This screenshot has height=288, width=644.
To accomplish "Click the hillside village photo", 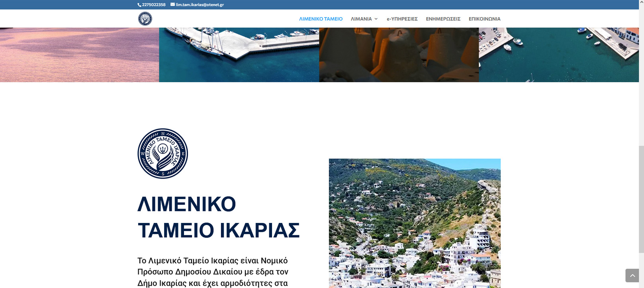I will pyautogui.click(x=415, y=223).
